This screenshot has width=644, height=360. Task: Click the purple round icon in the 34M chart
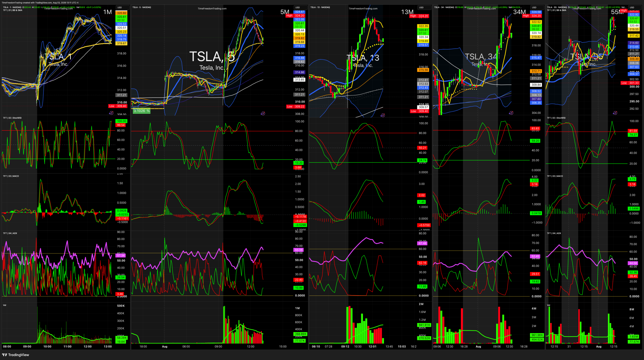point(511,113)
